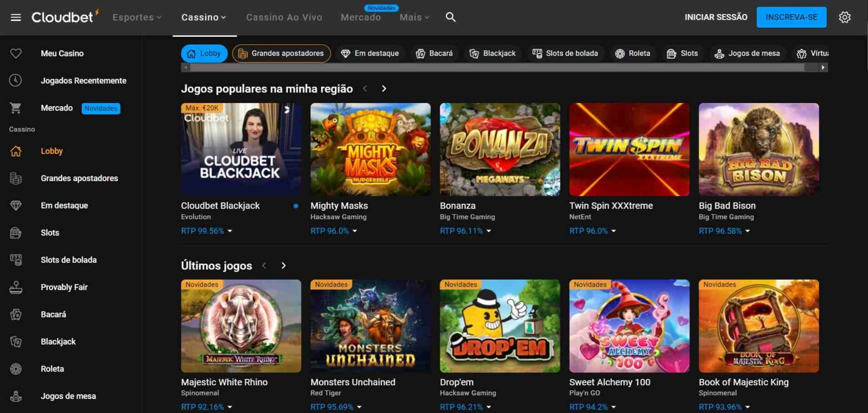Expand RTP 99.56% for Cloudbet Blackjack
868x413 pixels.
(207, 231)
